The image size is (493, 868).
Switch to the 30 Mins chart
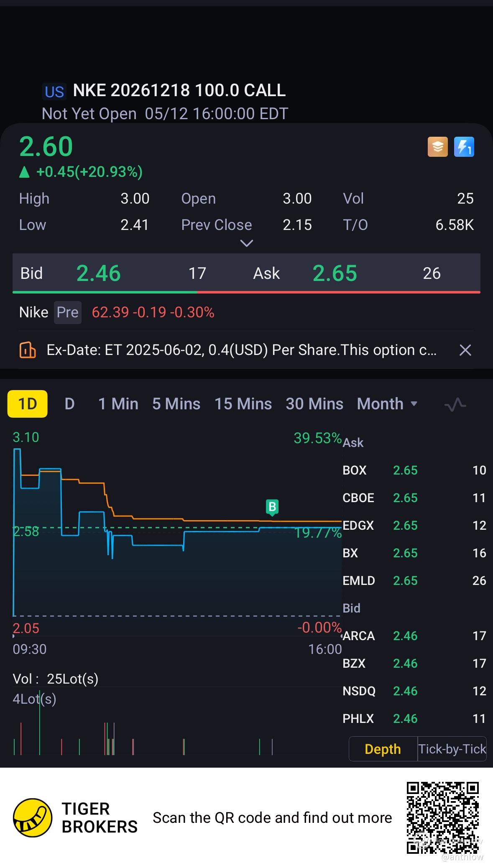(314, 404)
